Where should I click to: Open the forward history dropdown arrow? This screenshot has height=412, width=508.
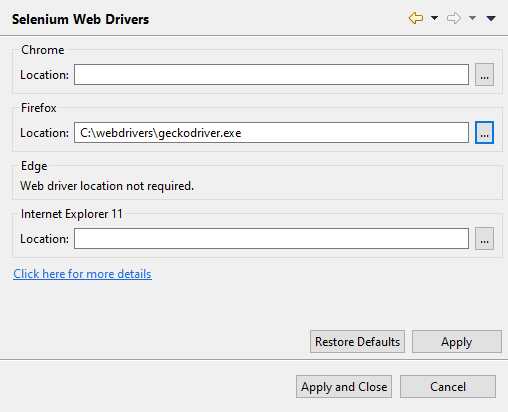472,18
